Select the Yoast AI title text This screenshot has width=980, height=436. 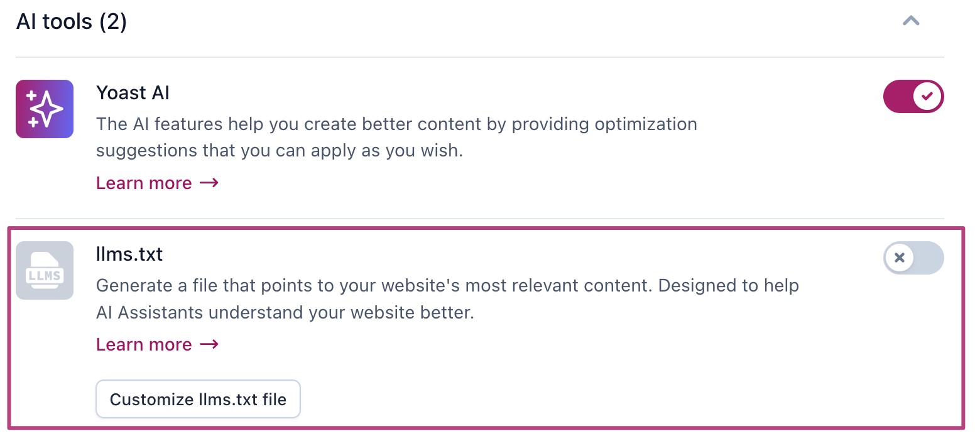point(133,93)
